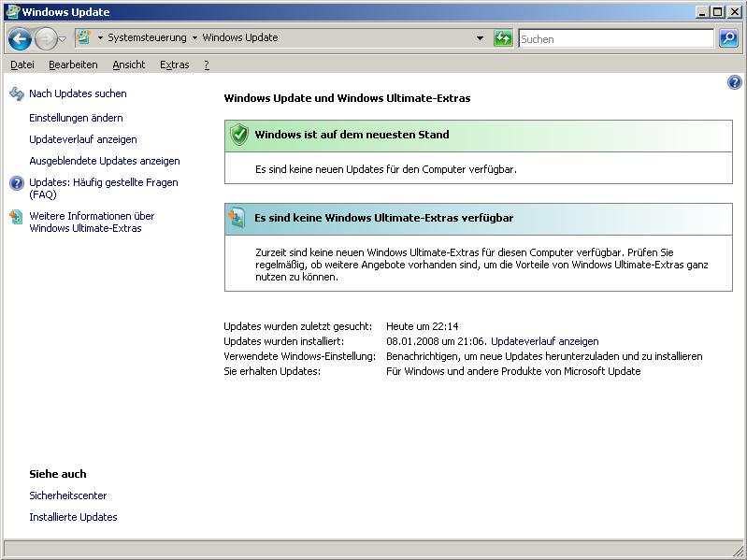
Task: Click text Benachrichtigen, um neue Updates herunterzuladen
Action: (544, 356)
